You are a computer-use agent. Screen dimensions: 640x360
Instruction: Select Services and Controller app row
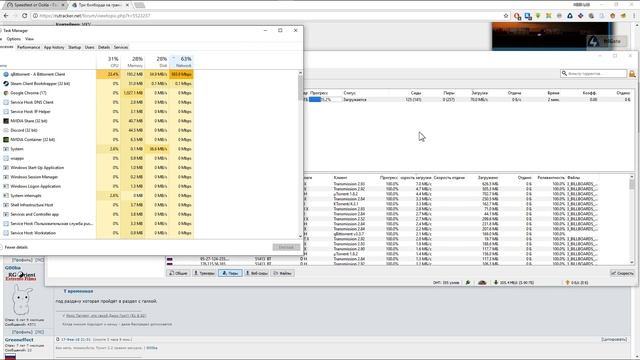pos(97,214)
